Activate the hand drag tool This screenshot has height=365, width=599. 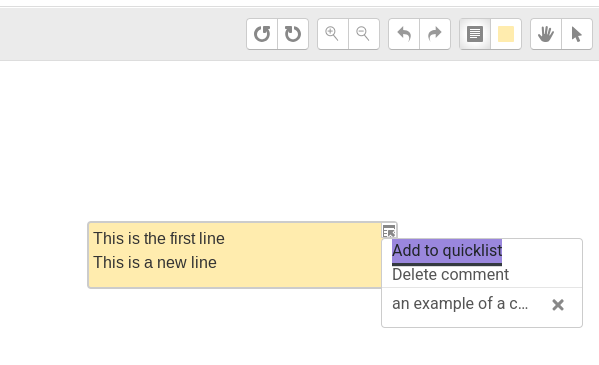(x=546, y=34)
